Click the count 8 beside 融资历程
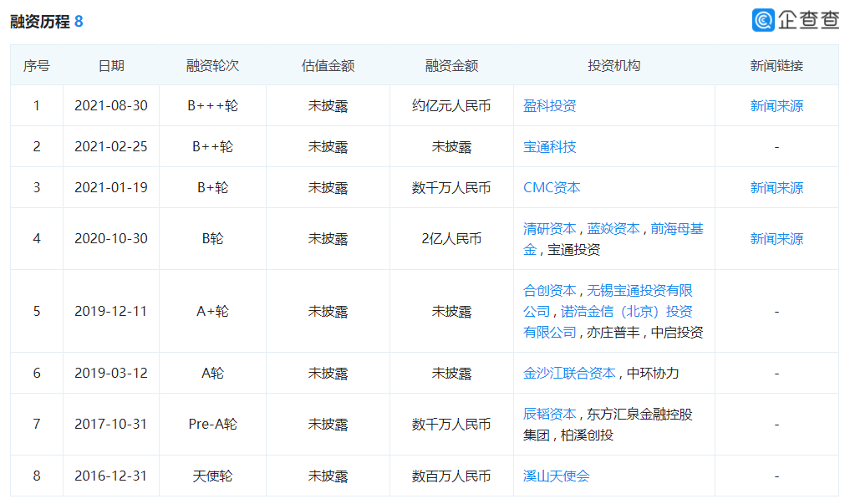The image size is (850, 504). click(79, 22)
